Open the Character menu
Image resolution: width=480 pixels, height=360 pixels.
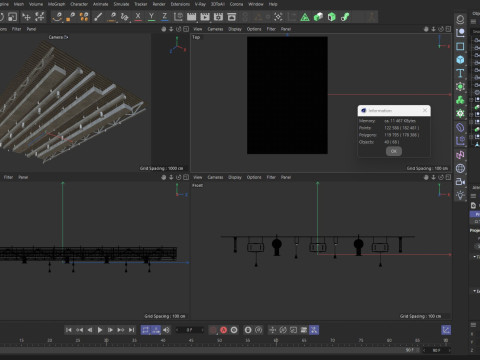[79, 4]
